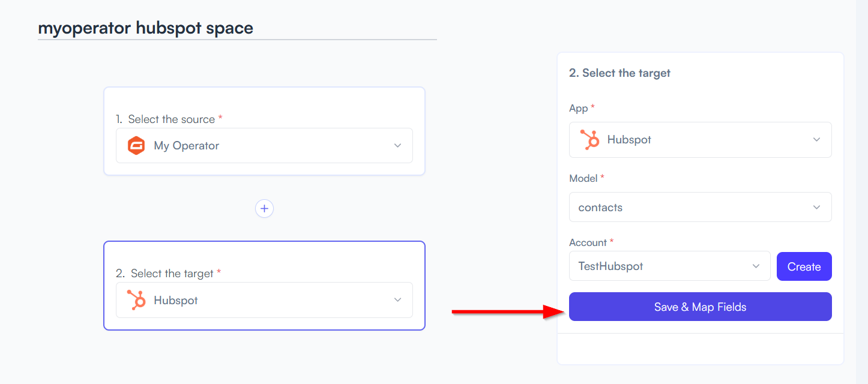
Task: Click the Hubspot logo in target card
Action: click(x=137, y=300)
